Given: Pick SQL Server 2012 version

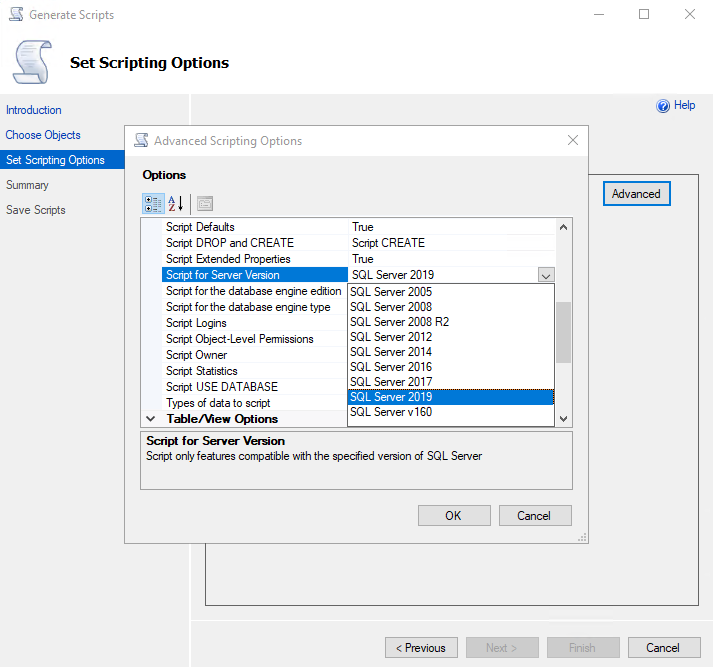Looking at the screenshot, I should pos(451,336).
